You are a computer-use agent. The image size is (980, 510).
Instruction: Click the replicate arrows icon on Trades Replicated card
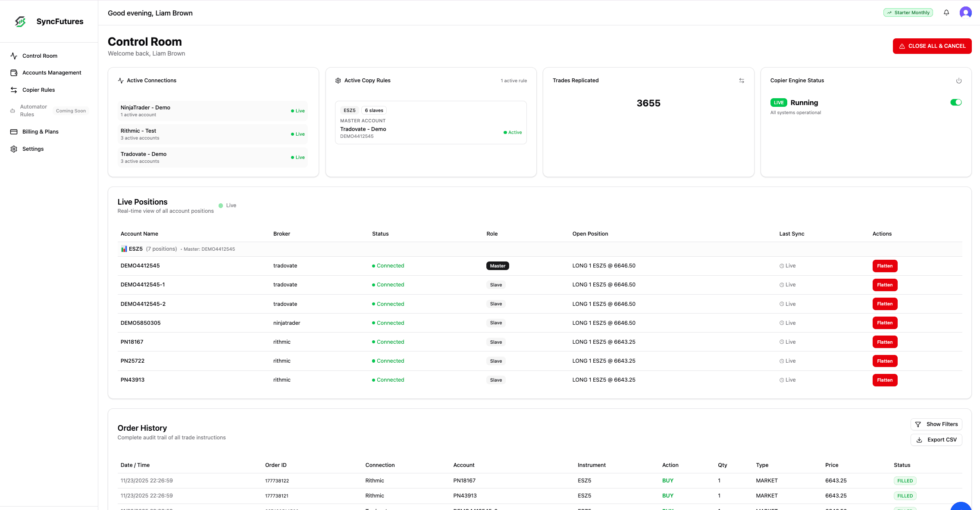742,80
